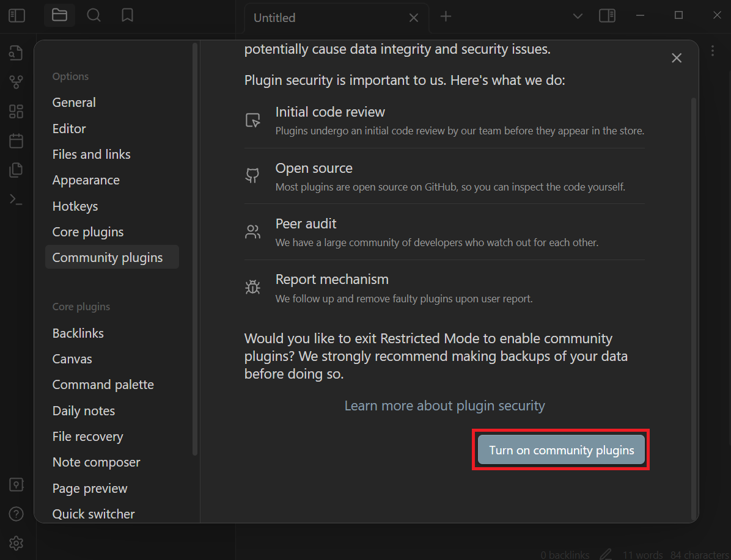
Task: Click the Peer audit heading
Action: (x=306, y=224)
